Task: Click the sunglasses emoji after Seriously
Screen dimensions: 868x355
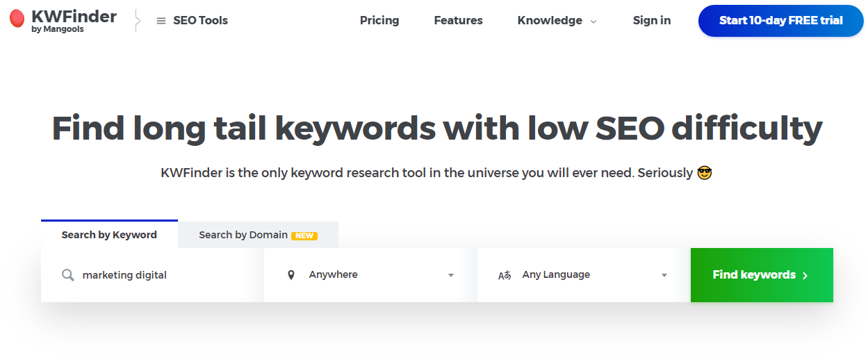Action: click(x=705, y=172)
